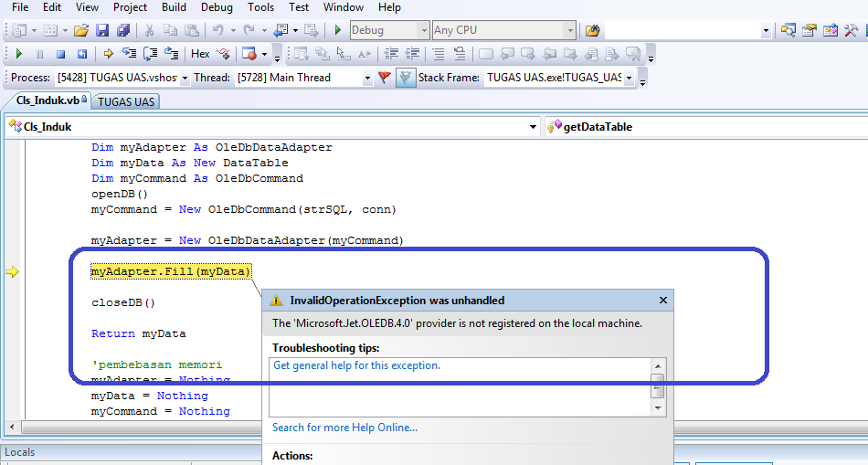Image resolution: width=868 pixels, height=465 pixels.
Task: Toggle Hex hexadecimal display button
Action: pos(200,54)
